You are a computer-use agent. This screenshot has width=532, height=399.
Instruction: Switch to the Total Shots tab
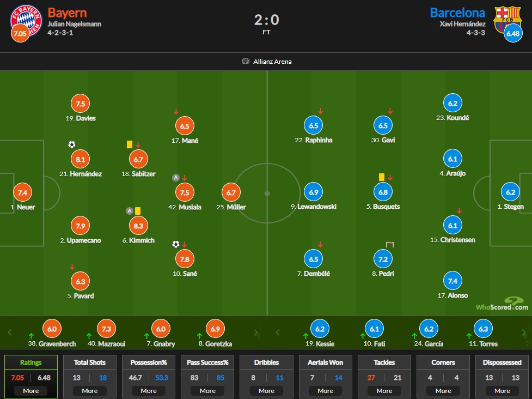click(x=89, y=362)
